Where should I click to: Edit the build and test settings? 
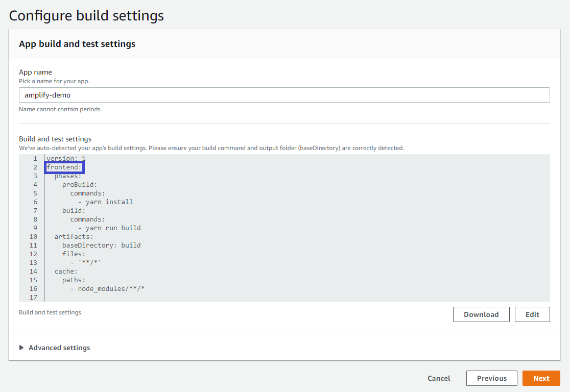coord(532,314)
